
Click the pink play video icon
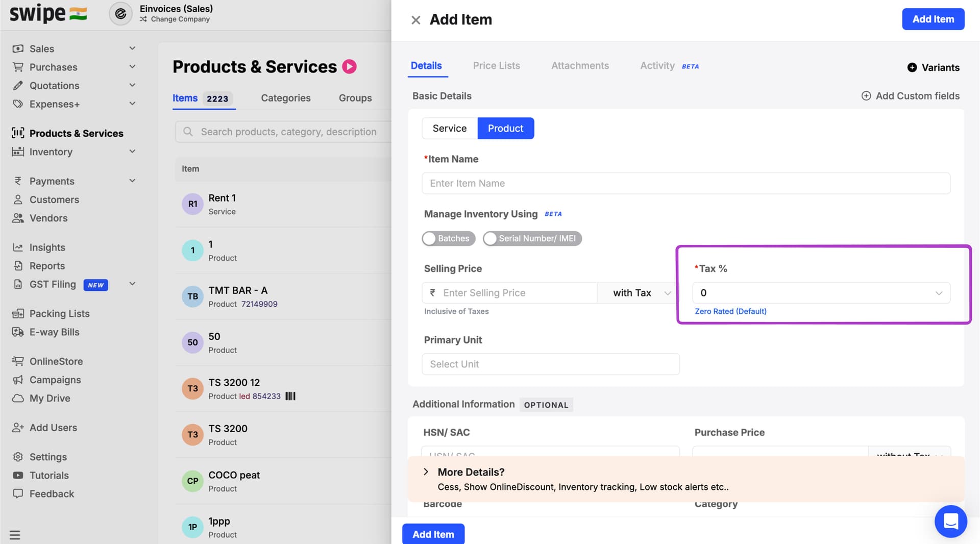tap(349, 67)
